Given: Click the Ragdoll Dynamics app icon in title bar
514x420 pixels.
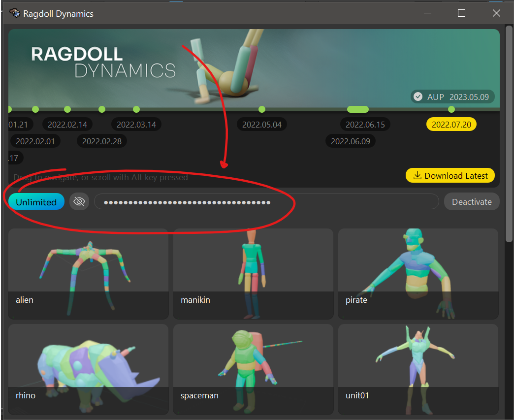Looking at the screenshot, I should [x=15, y=13].
